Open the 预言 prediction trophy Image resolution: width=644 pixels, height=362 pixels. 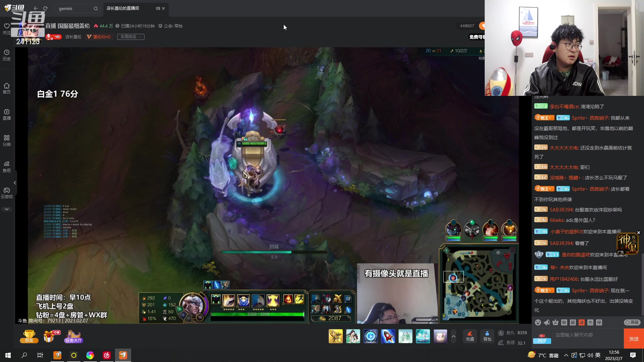click(x=29, y=337)
